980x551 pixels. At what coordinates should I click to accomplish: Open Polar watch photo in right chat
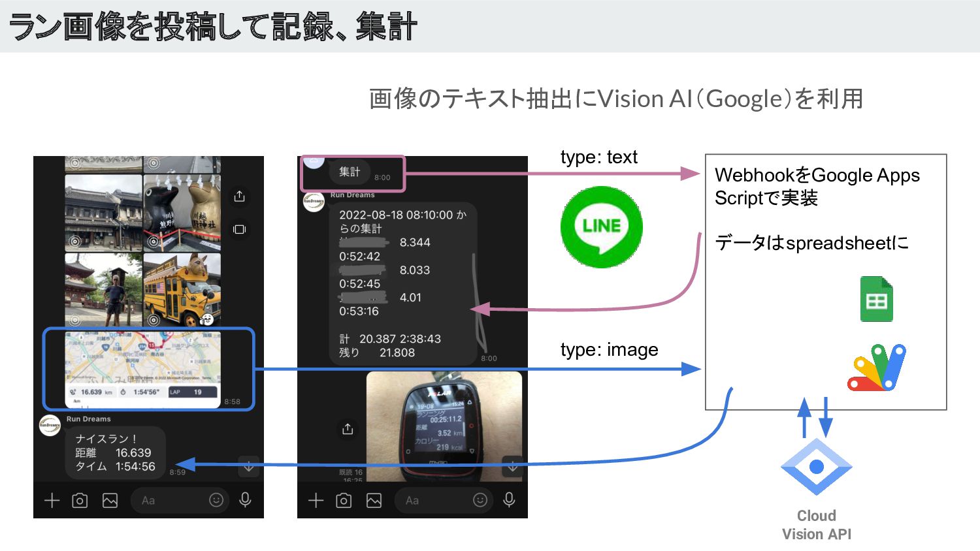click(444, 426)
